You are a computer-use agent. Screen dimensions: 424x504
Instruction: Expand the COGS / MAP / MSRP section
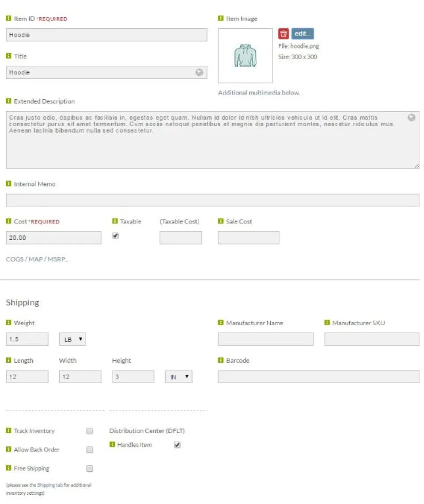point(37,259)
